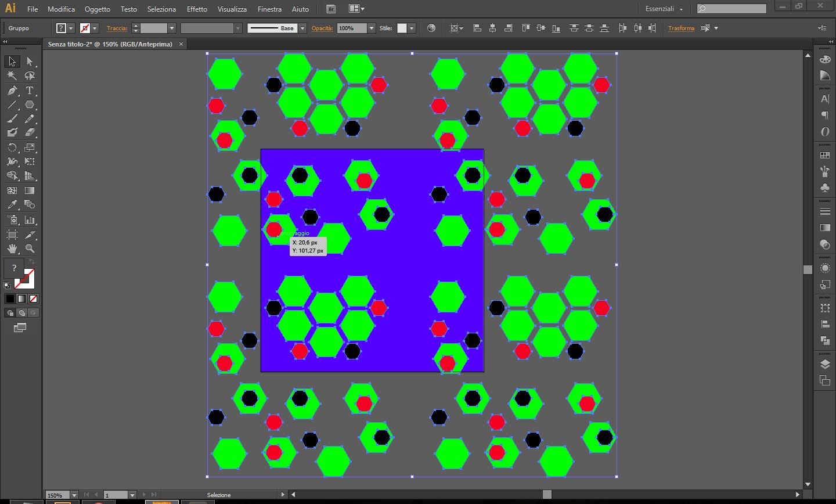Open the Symbols panel club icon

[x=825, y=188]
